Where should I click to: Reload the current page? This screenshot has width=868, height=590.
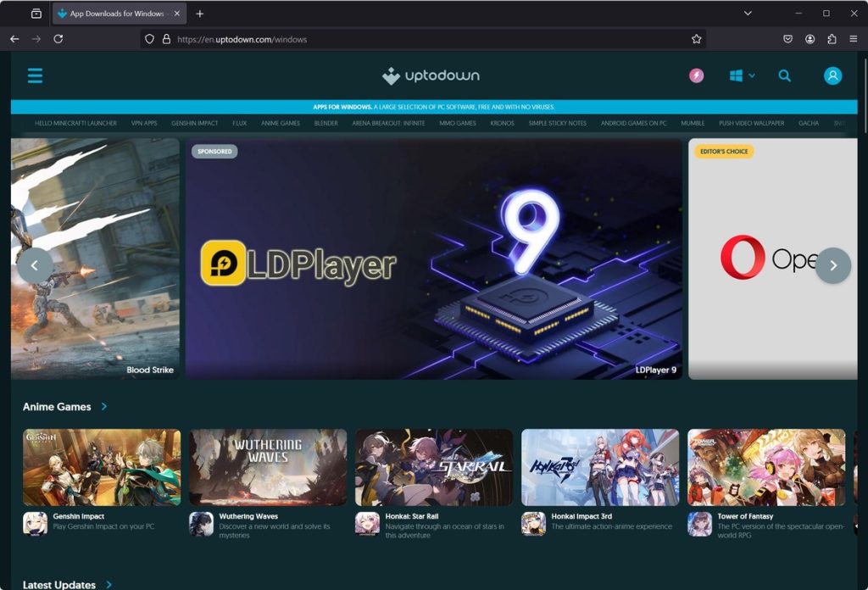point(58,39)
